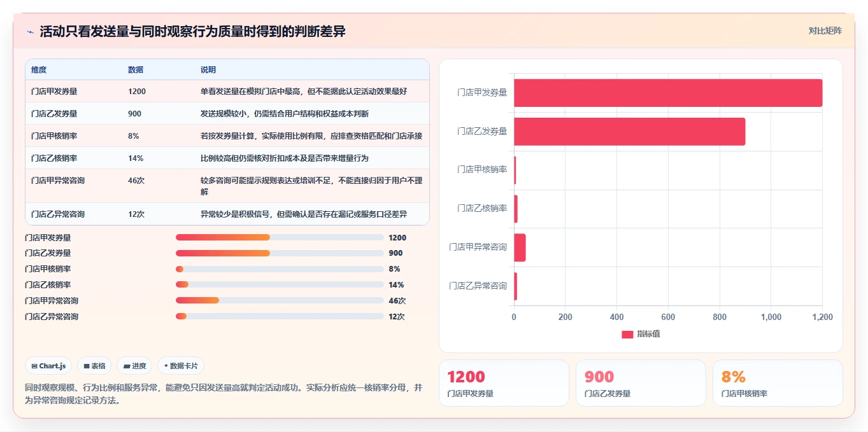Click the 门店乙核销率 progress bar
Viewport: 868px width, 432px height.
pyautogui.click(x=280, y=284)
